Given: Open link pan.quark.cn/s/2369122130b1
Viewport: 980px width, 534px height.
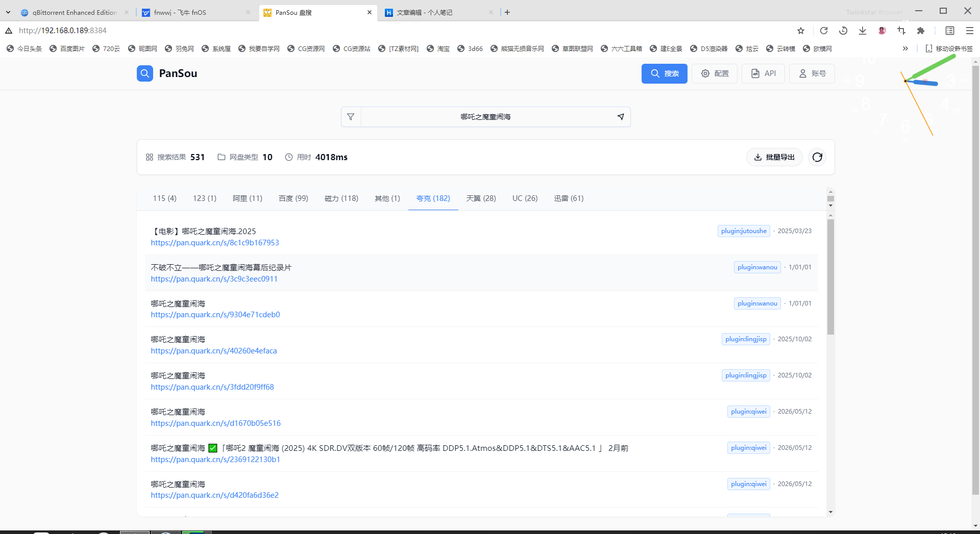Looking at the screenshot, I should click(215, 460).
